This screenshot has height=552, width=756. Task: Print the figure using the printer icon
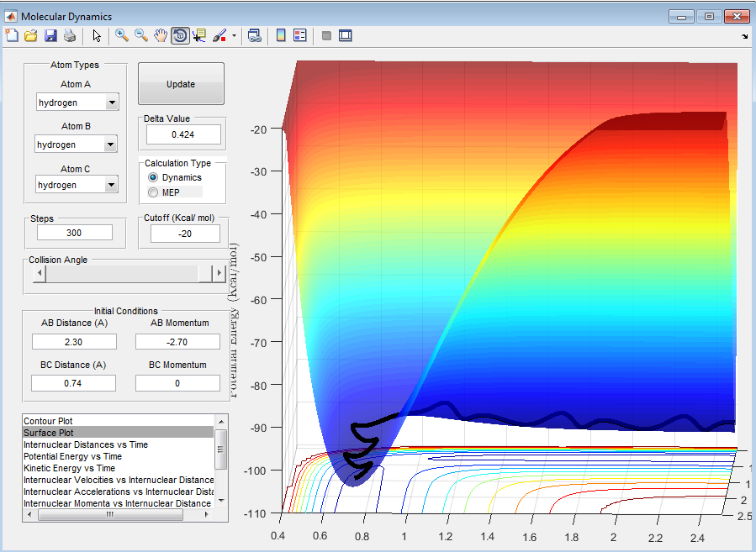(70, 35)
